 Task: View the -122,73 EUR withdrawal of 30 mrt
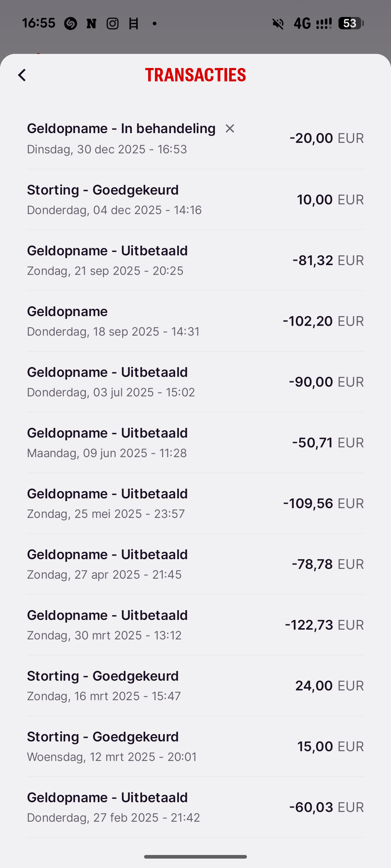coord(195,625)
